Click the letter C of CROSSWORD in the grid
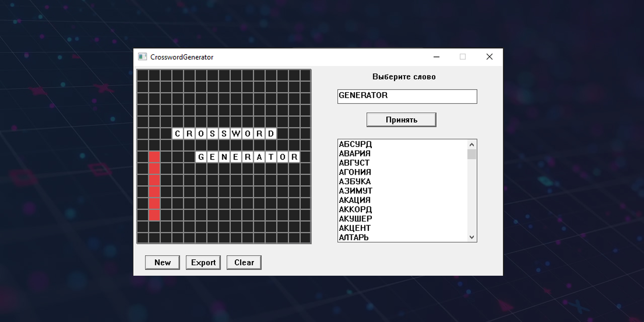 coord(177,133)
